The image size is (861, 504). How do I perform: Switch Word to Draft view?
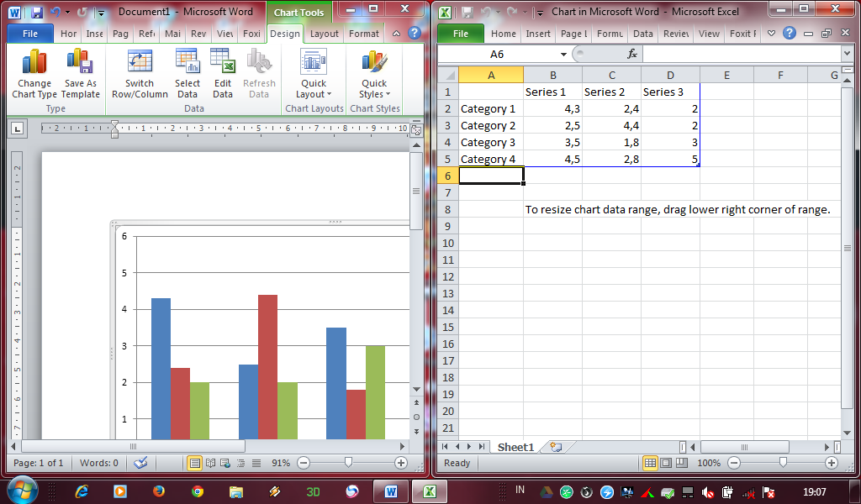tap(258, 463)
